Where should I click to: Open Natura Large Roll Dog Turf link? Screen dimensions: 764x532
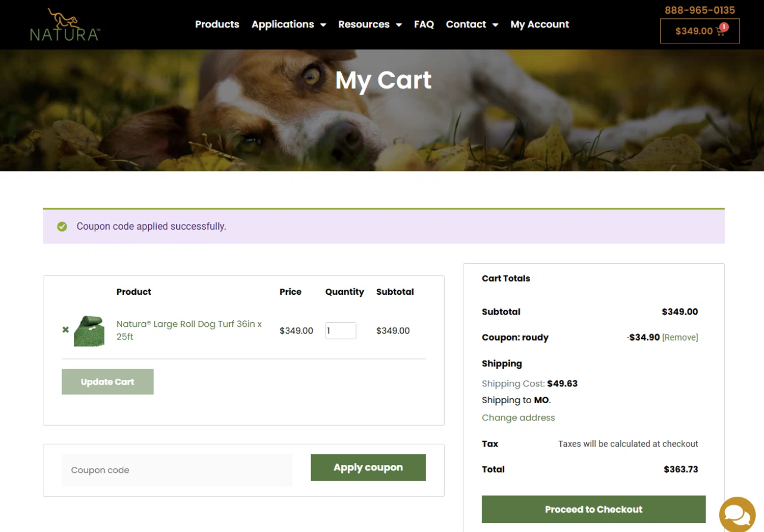(189, 330)
